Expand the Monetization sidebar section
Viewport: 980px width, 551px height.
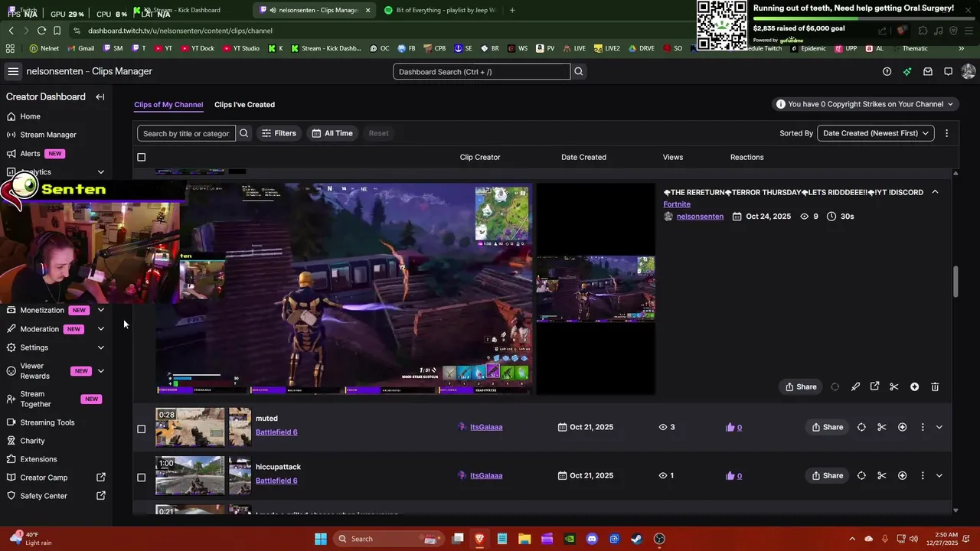click(100, 310)
